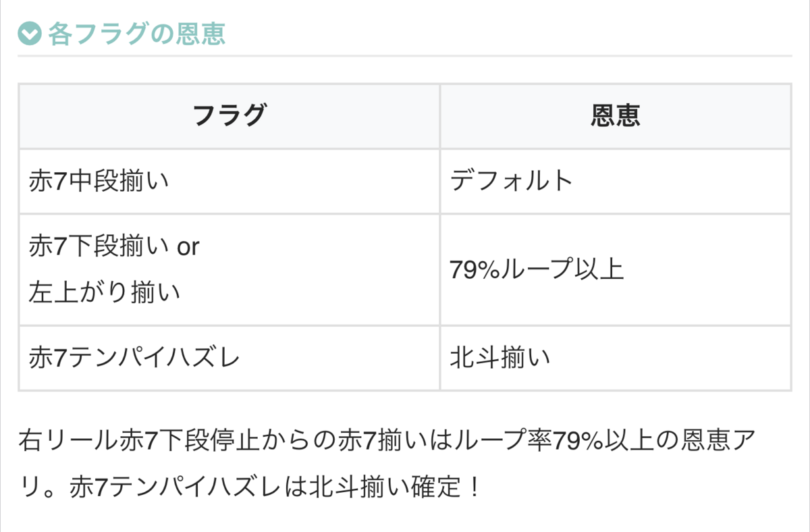Click 赤7テンパイハズレは in the paragraph's second line
The width and height of the screenshot is (810, 532).
pos(188,486)
